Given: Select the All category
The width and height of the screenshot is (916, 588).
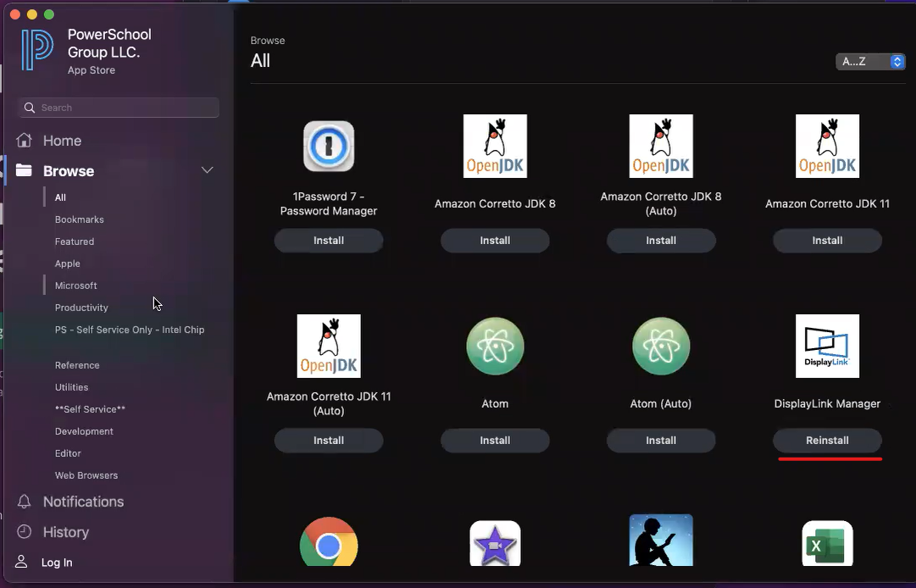Looking at the screenshot, I should point(60,197).
